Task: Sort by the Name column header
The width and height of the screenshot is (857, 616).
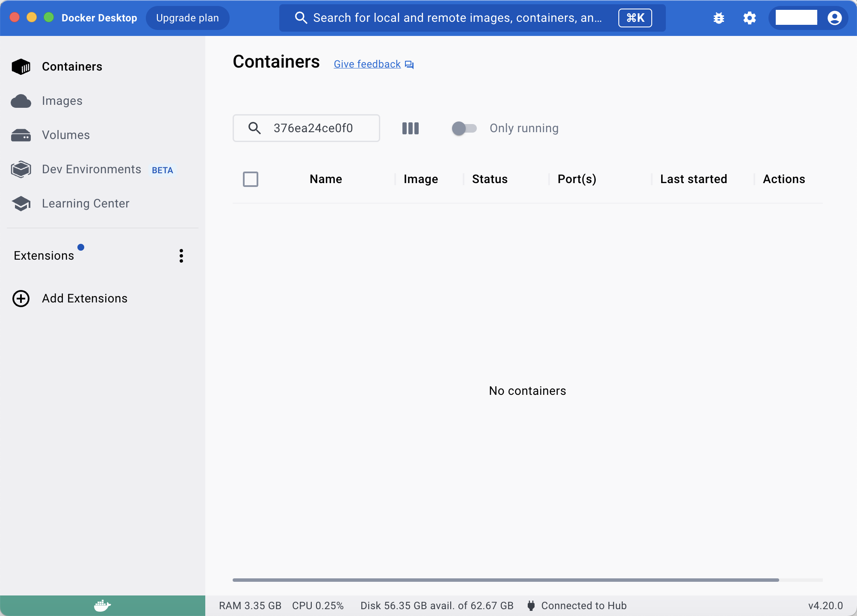Action: pos(326,179)
